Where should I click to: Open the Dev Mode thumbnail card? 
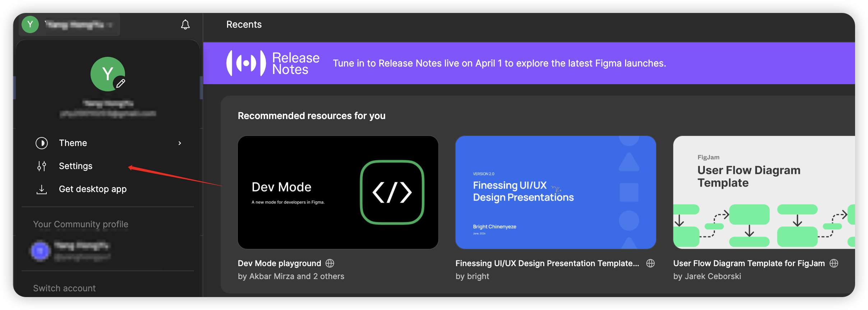(338, 192)
